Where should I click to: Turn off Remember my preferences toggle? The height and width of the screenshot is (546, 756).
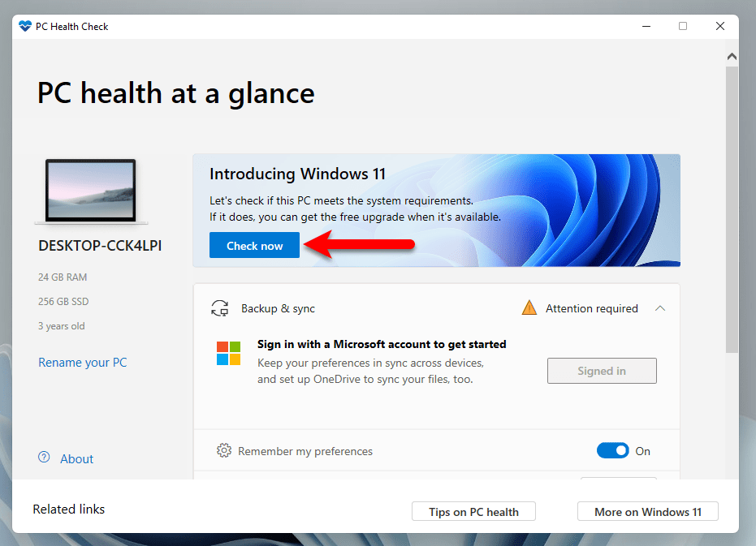(613, 450)
